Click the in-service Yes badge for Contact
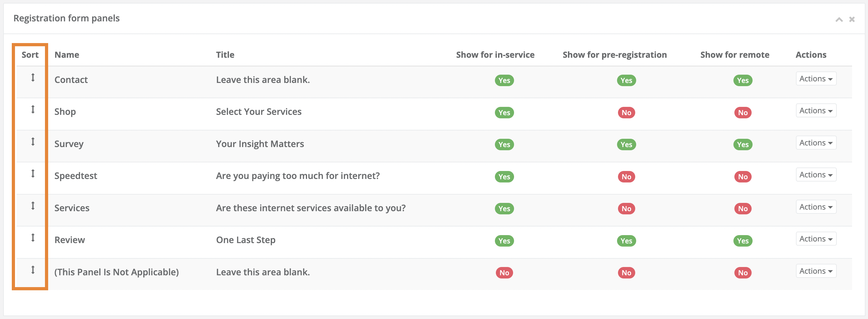Viewport: 868px width, 319px height. [x=504, y=81]
